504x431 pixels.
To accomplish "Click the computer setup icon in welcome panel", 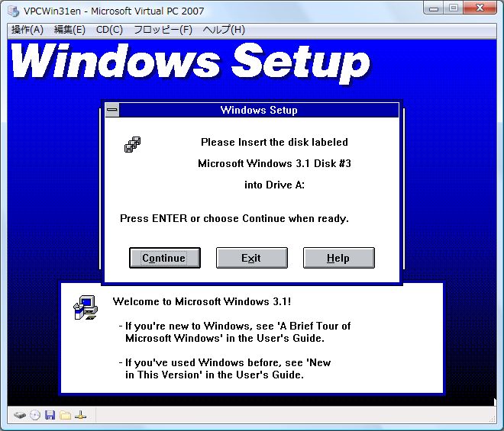I will (x=86, y=307).
